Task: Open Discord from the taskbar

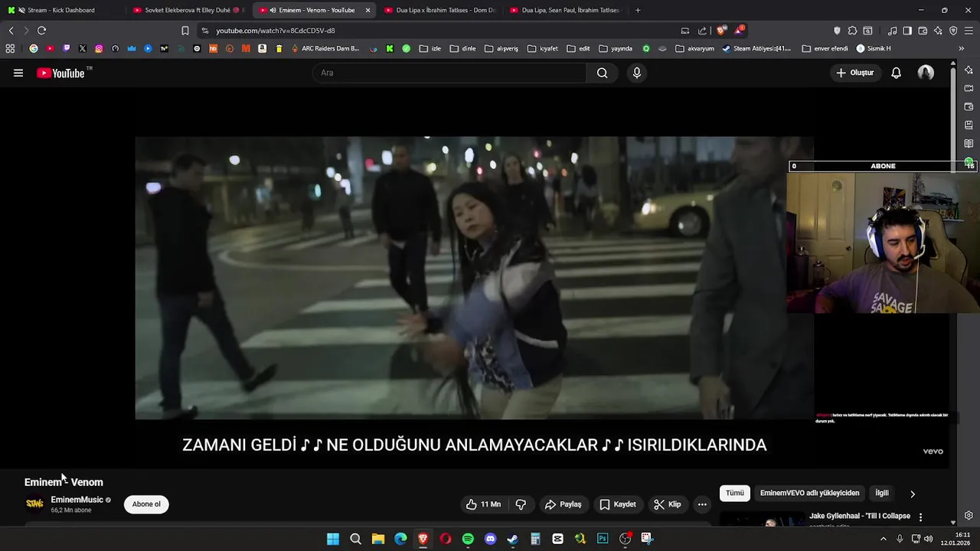Action: point(490,539)
